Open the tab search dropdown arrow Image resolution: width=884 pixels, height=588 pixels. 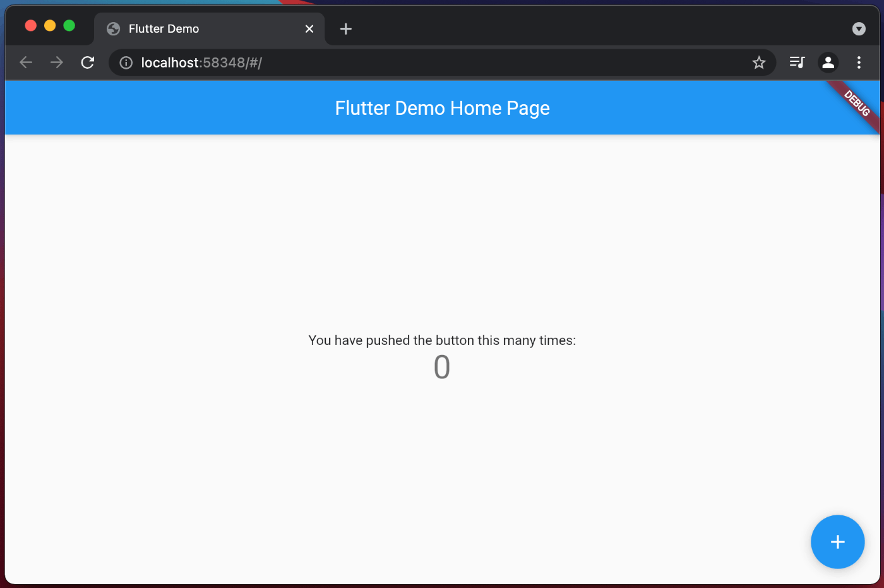859,29
